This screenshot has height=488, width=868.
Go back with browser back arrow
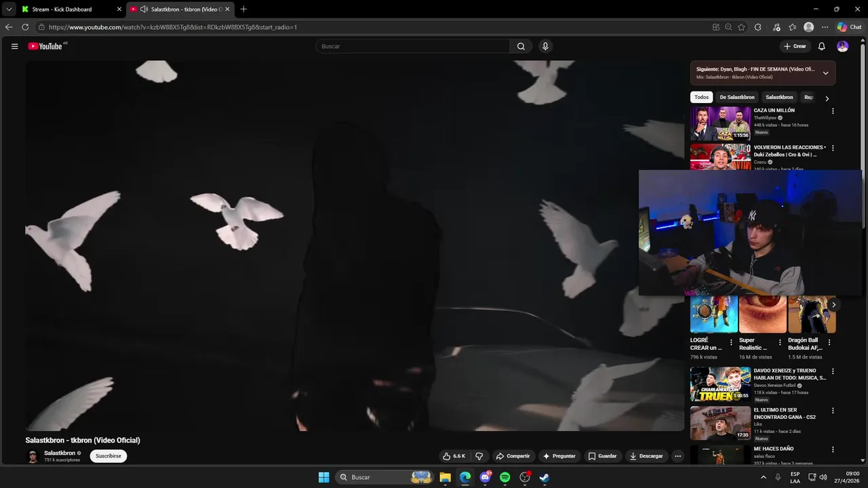[x=9, y=27]
